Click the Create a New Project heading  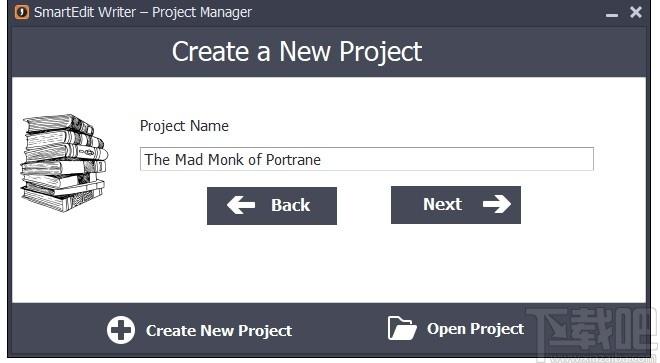tap(297, 52)
